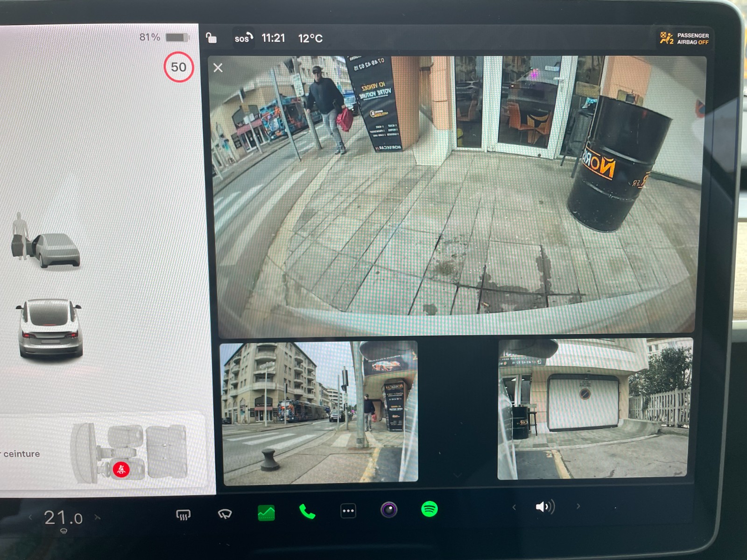The width and height of the screenshot is (747, 560).
Task: Open the Phone app
Action: [307, 512]
